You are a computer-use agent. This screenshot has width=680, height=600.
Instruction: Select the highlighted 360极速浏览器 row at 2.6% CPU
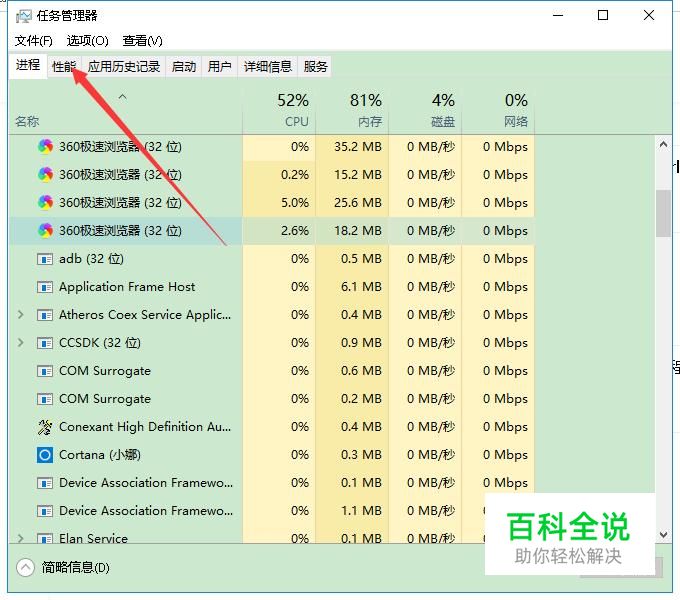tap(271, 231)
